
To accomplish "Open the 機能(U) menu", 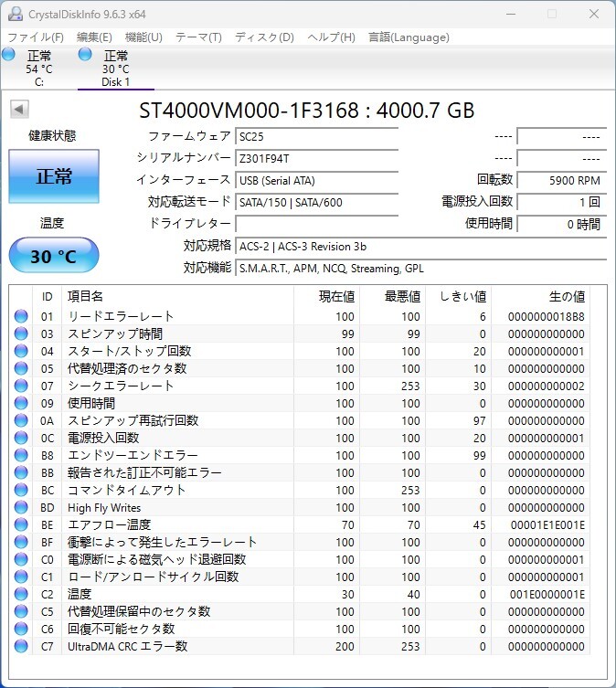I will pyautogui.click(x=143, y=37).
